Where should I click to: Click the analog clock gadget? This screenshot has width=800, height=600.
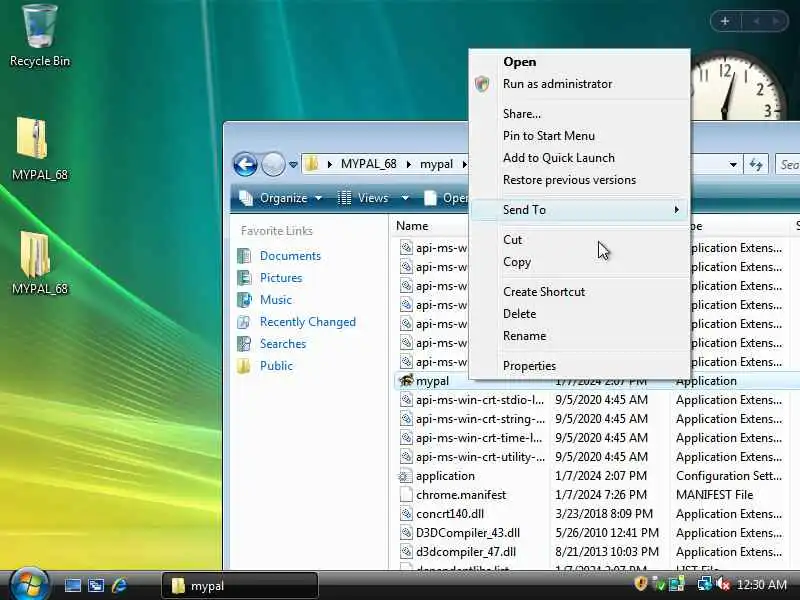point(736,87)
